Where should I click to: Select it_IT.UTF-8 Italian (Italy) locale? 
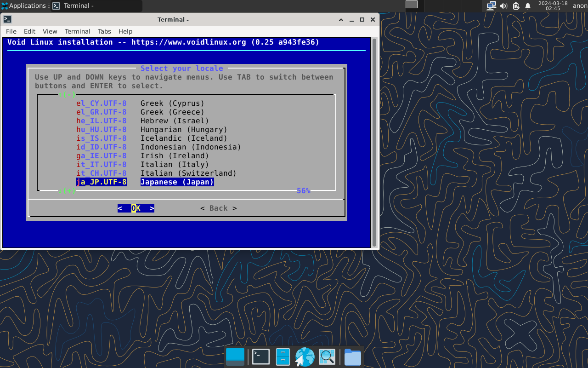[x=143, y=165]
